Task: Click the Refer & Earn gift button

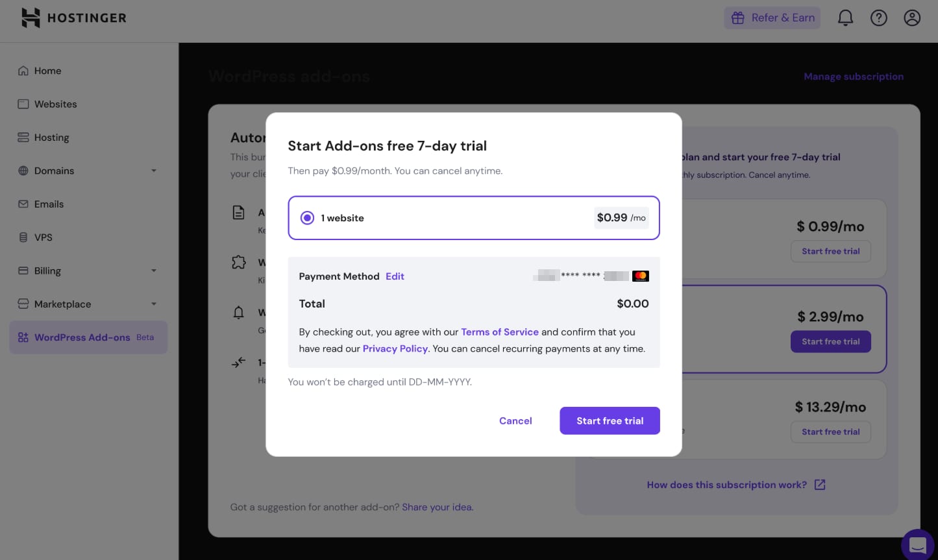Action: [x=772, y=18]
